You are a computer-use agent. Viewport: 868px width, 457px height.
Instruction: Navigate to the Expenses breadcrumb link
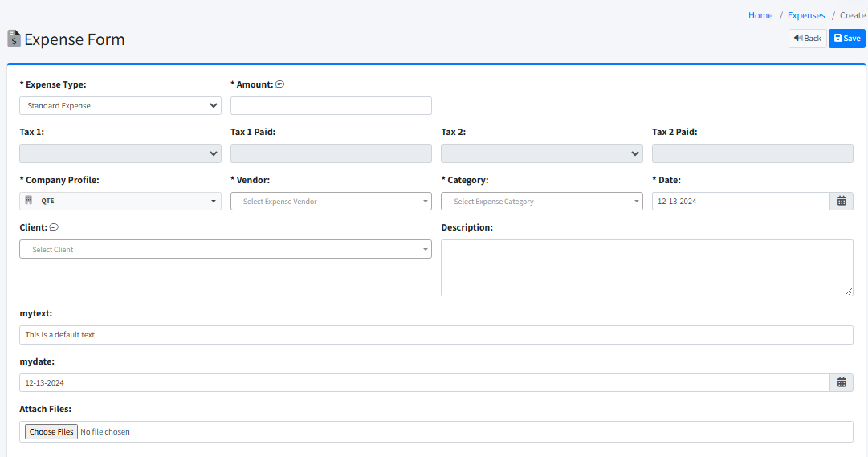(x=806, y=15)
